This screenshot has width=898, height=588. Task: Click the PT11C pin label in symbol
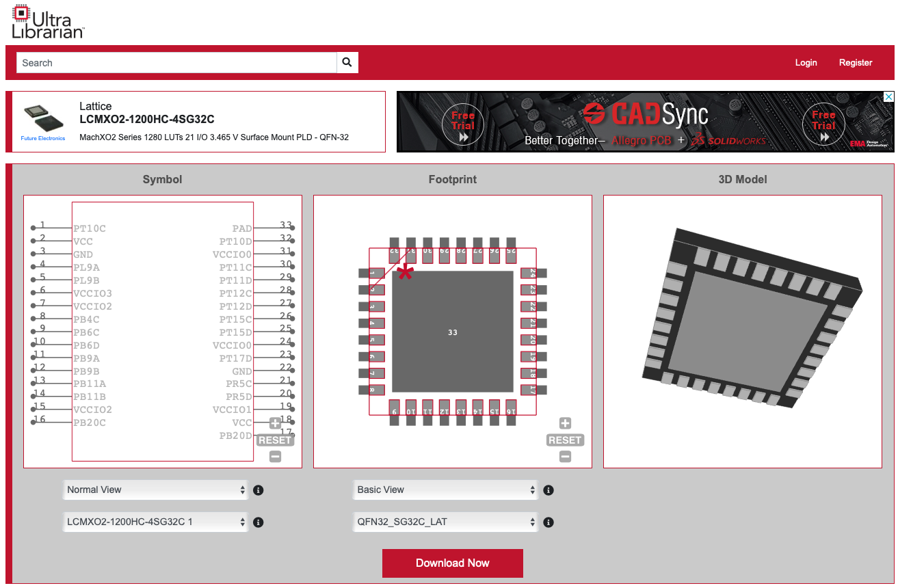(x=235, y=267)
